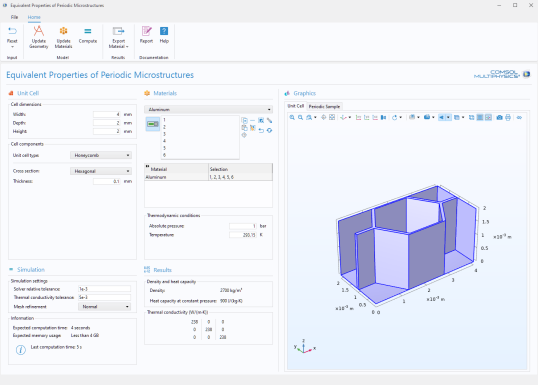
Task: Click the Print icon in graphics toolbar
Action: tap(508, 117)
